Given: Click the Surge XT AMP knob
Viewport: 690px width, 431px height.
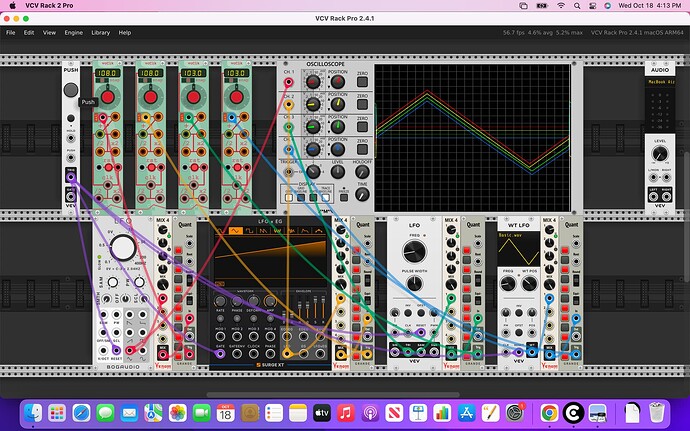Looking at the screenshot, I should coord(270,301).
